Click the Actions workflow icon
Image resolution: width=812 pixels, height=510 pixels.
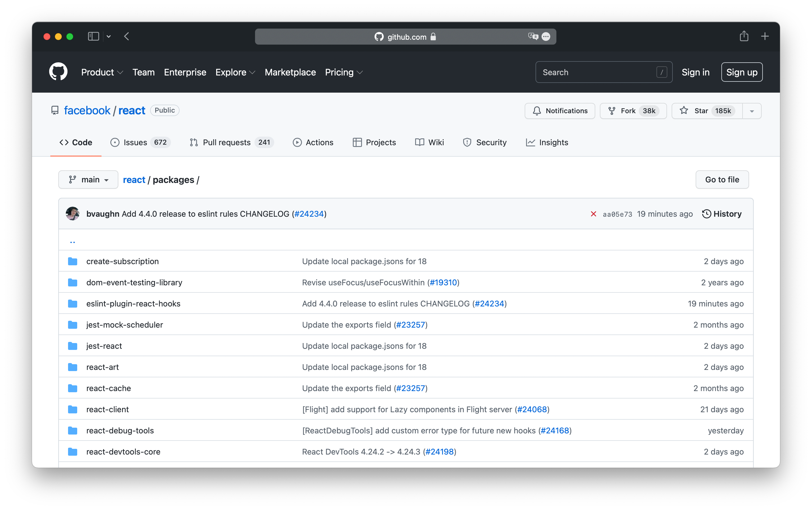[x=297, y=142]
